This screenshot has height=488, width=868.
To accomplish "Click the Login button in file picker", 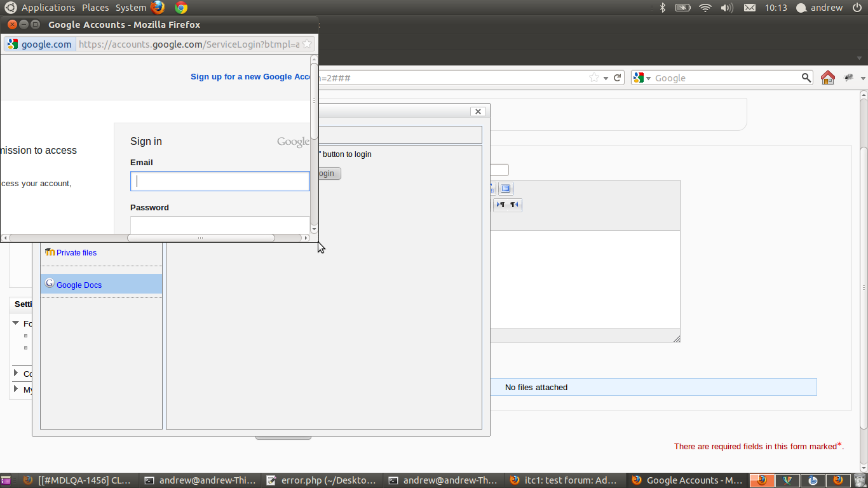I will coord(330,173).
